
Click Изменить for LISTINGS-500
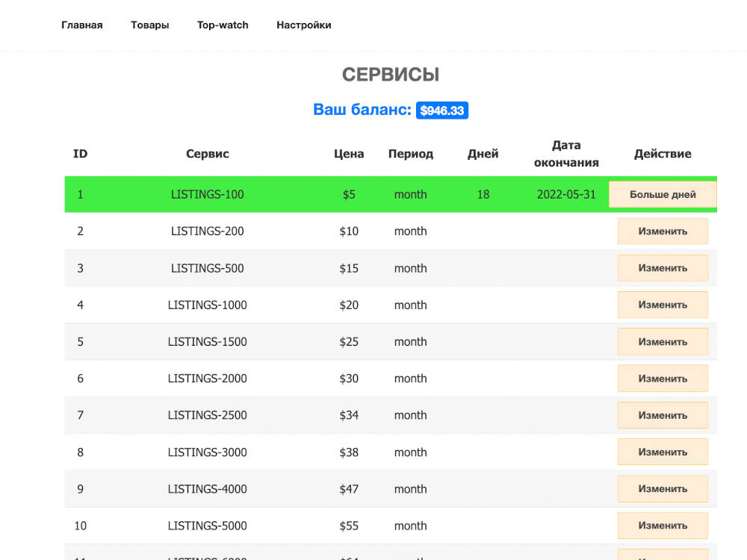663,268
